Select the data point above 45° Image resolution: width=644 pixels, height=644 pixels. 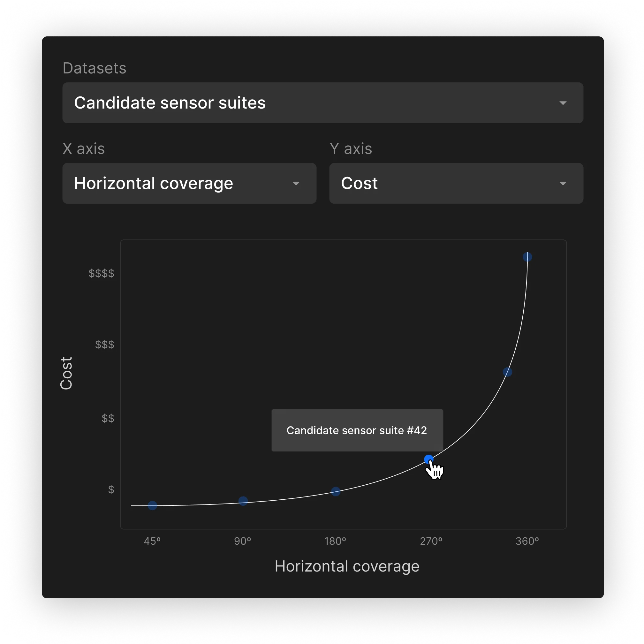152,506
